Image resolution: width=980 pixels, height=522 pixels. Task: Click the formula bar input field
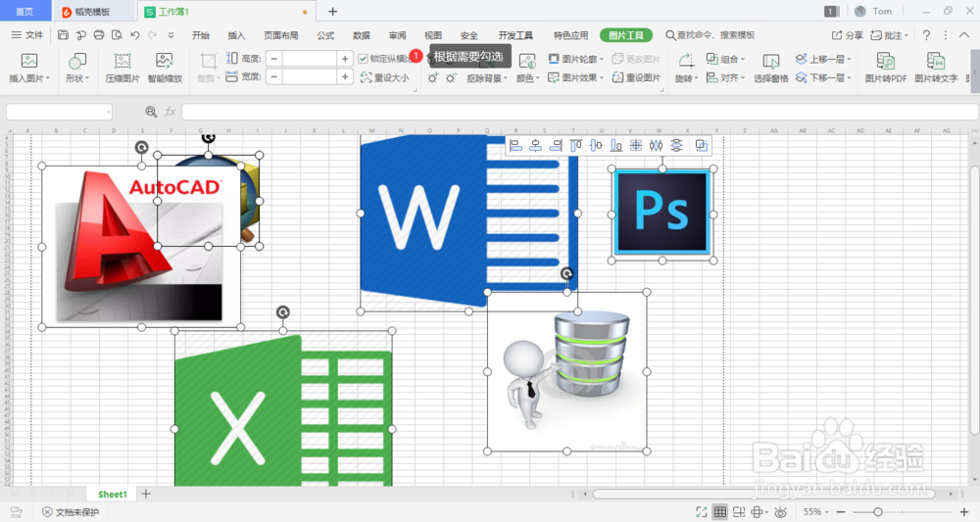pyautogui.click(x=579, y=112)
